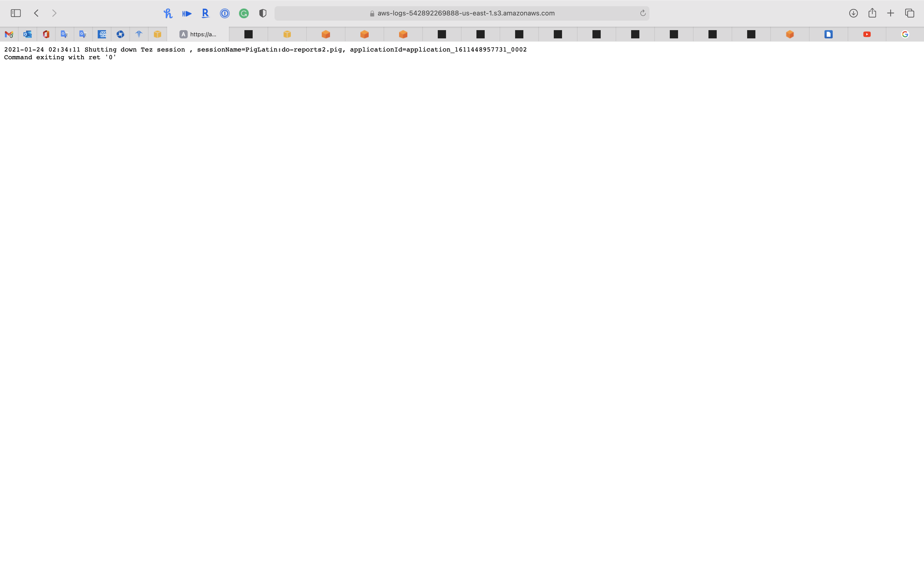Open 1Password extension in toolbar
924x577 pixels.
point(225,13)
